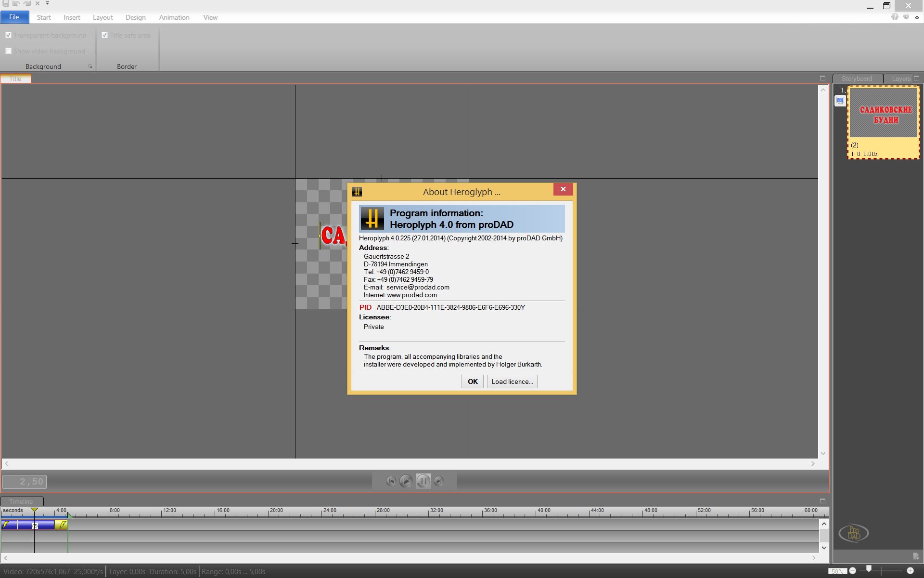The height and width of the screenshot is (578, 924).
Task: Select the САДИКОВСКИЕ БУДНИ storyboard thumbnail
Action: click(x=884, y=122)
